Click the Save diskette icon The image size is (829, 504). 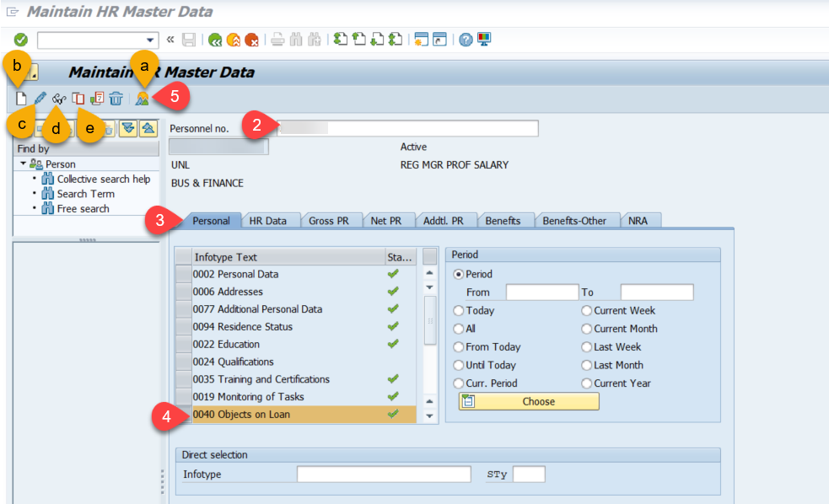[189, 40]
